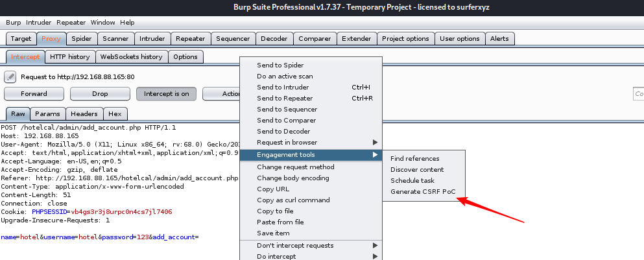Select Find references in submenu
Viewport: 644px width, 260px height.
click(x=424, y=159)
